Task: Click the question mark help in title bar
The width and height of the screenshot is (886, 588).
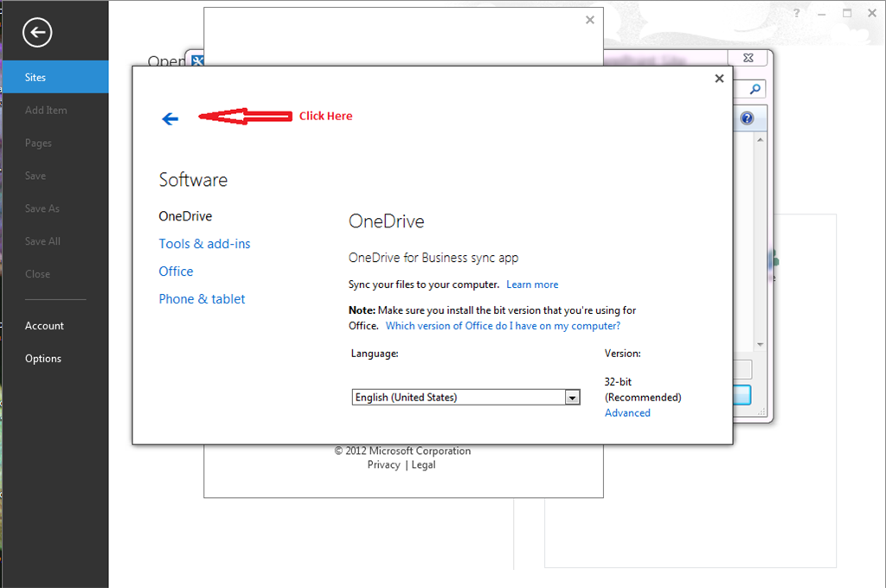Action: pos(796,12)
